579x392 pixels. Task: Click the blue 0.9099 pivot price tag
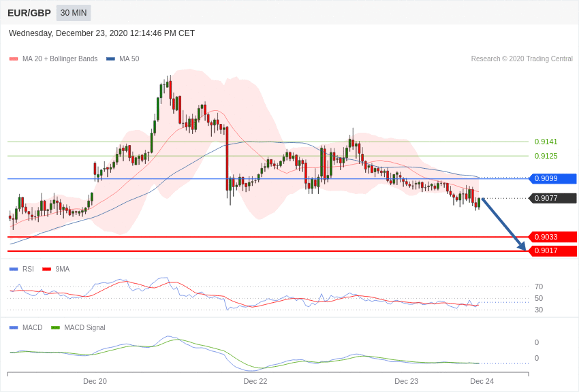pos(553,178)
